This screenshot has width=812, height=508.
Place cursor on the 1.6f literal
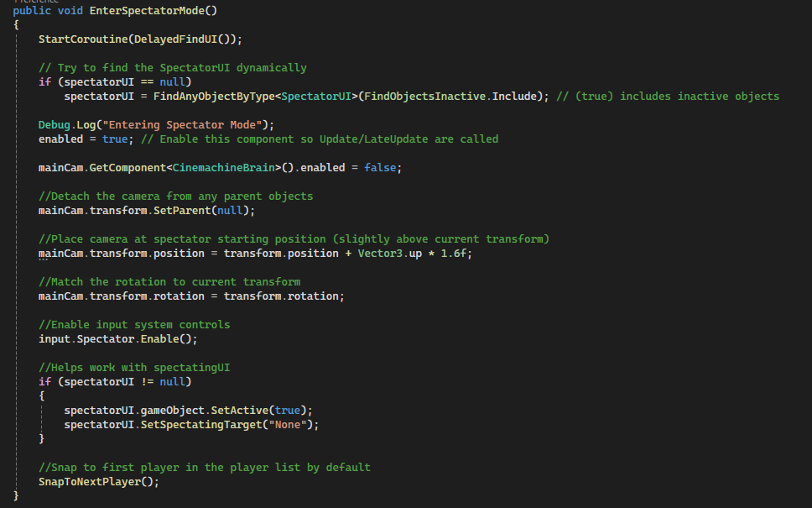pos(453,253)
